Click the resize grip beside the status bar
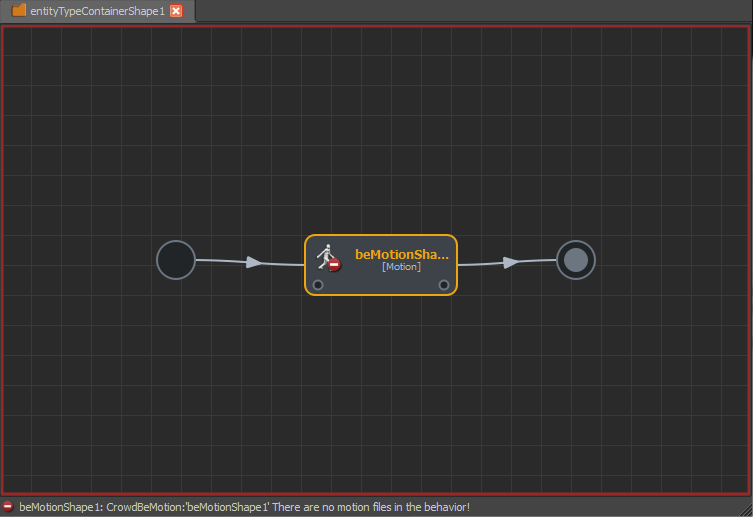The image size is (753, 517). pos(746,509)
